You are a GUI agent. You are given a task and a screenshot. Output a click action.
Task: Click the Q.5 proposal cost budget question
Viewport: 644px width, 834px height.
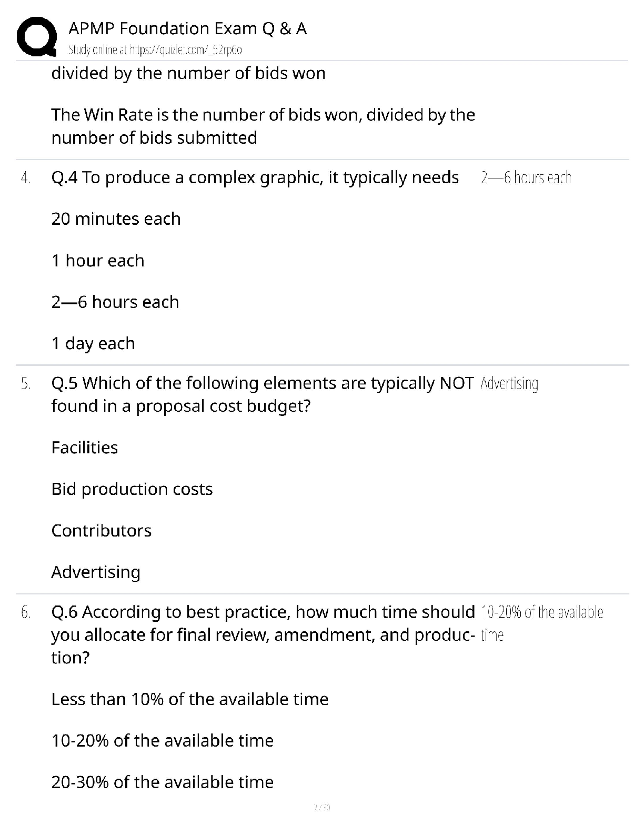(263, 394)
